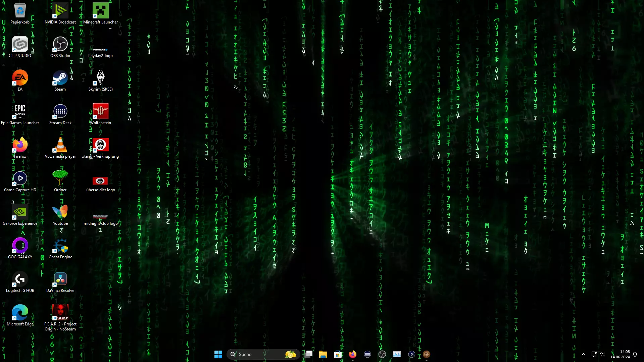Select the OBS Studio desktop icon
The image size is (644, 362).
(60, 47)
